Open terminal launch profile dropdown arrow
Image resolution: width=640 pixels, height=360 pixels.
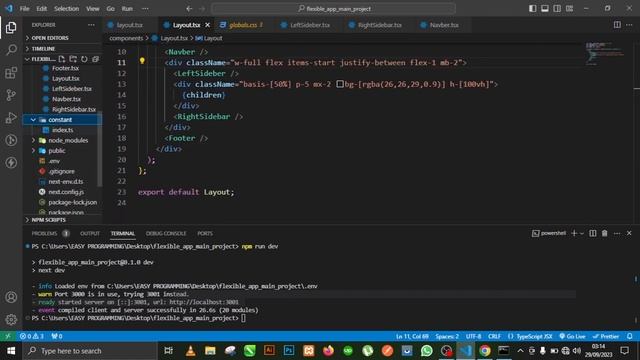click(582, 233)
